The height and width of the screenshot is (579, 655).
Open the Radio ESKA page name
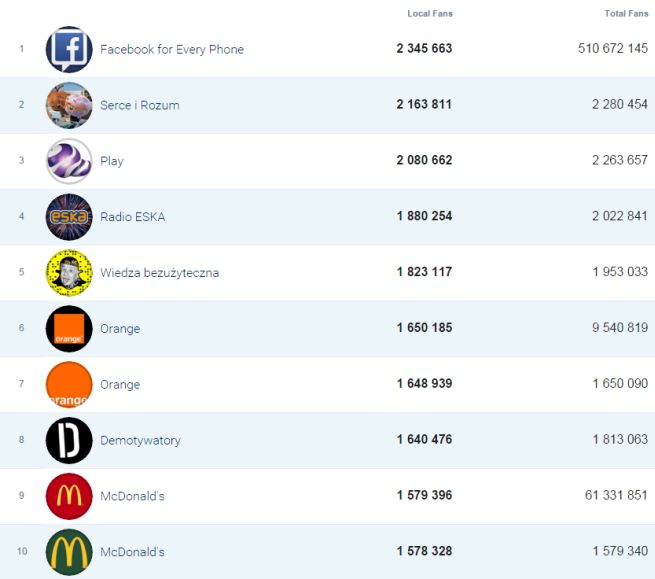133,217
